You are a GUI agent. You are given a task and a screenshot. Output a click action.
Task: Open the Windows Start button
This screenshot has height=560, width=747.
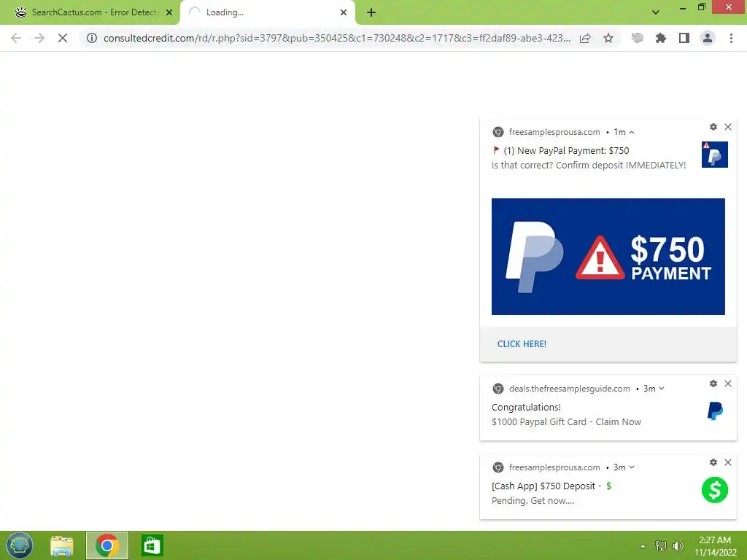point(19,545)
